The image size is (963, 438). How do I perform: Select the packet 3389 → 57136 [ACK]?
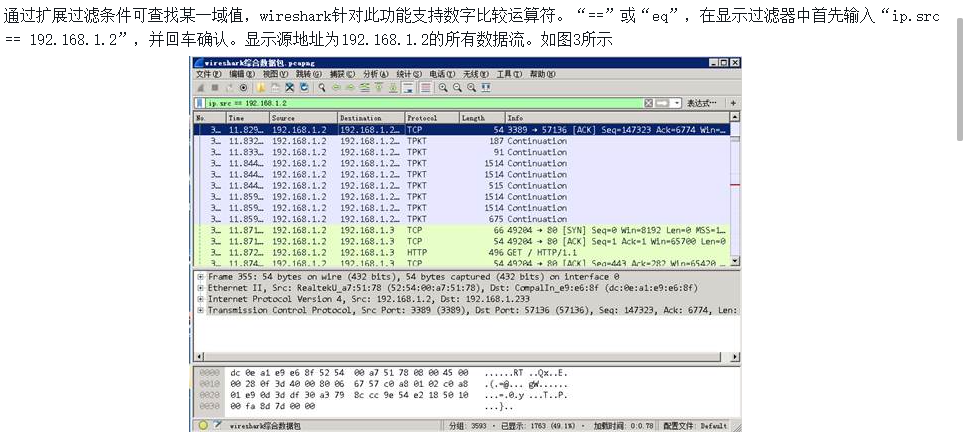tap(462, 130)
